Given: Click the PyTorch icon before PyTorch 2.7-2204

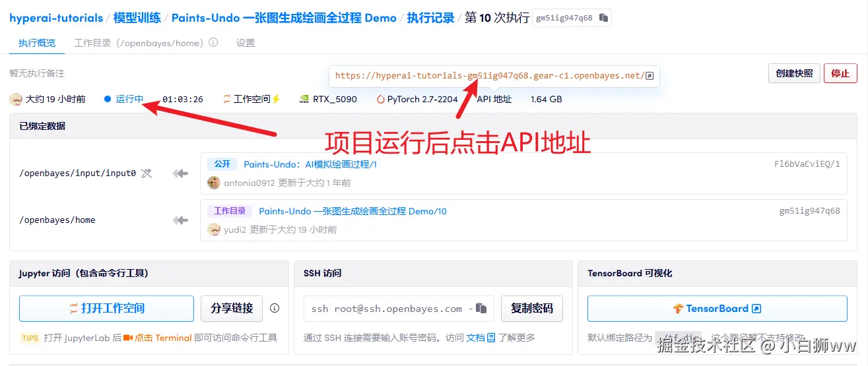Looking at the screenshot, I should 381,100.
